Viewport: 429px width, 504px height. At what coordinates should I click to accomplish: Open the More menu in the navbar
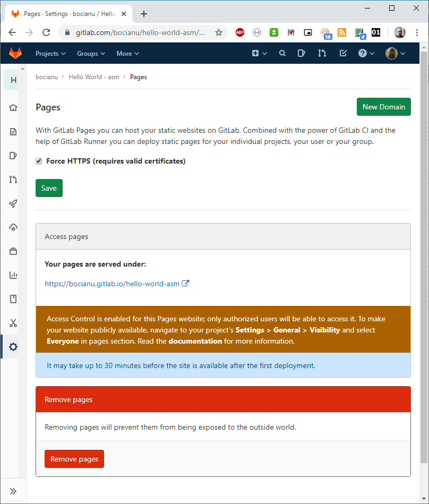tap(127, 54)
